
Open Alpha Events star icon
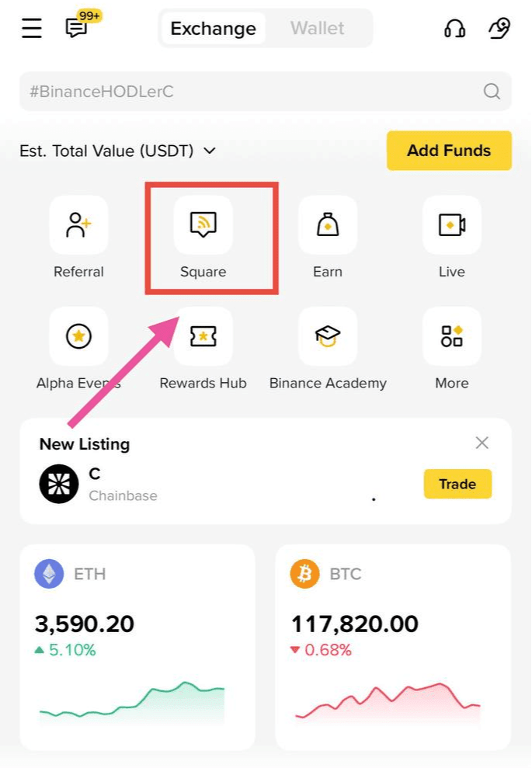79,336
